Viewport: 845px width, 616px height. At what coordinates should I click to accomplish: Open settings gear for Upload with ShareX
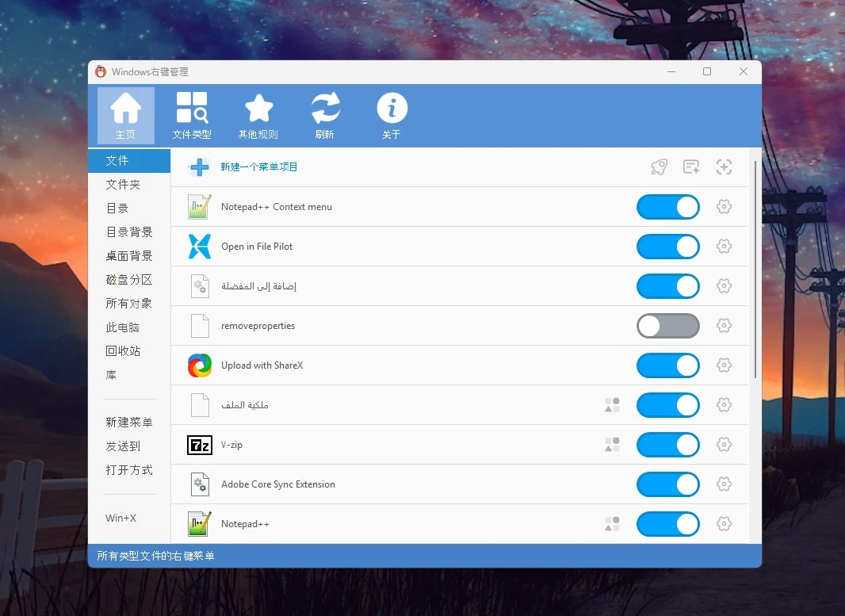(724, 365)
